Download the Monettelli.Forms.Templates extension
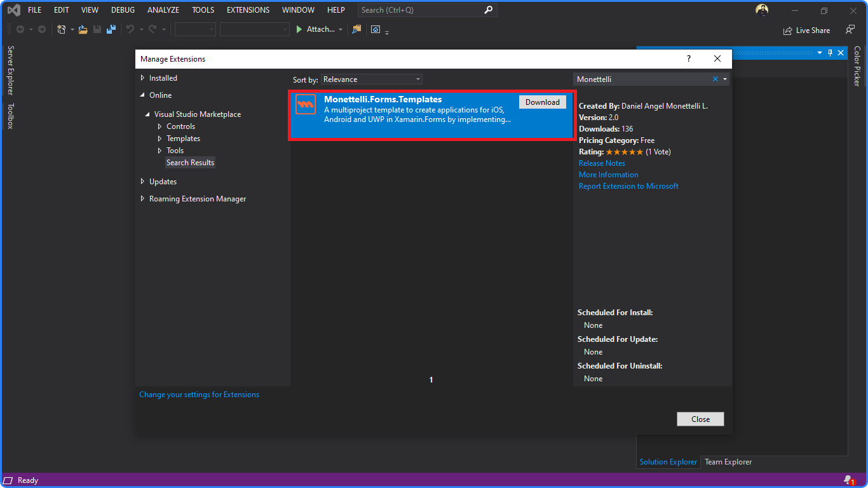Viewport: 868px width, 488px height. [542, 102]
